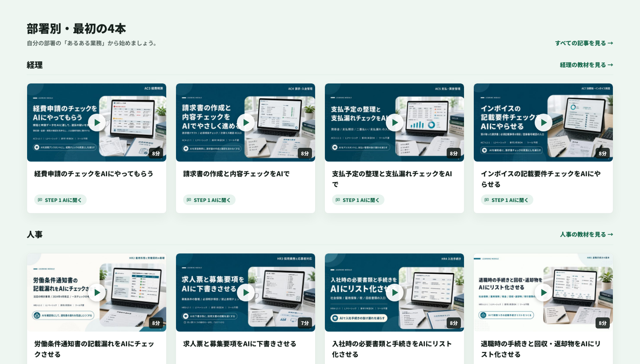Open the すべての記事を見る link
Viewport: 640px width, 364px height.
click(x=584, y=43)
